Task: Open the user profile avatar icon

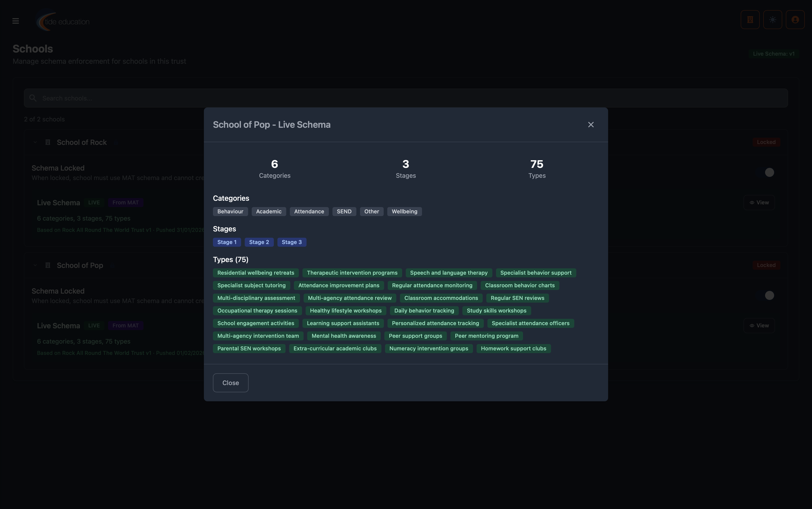Action: [x=795, y=20]
